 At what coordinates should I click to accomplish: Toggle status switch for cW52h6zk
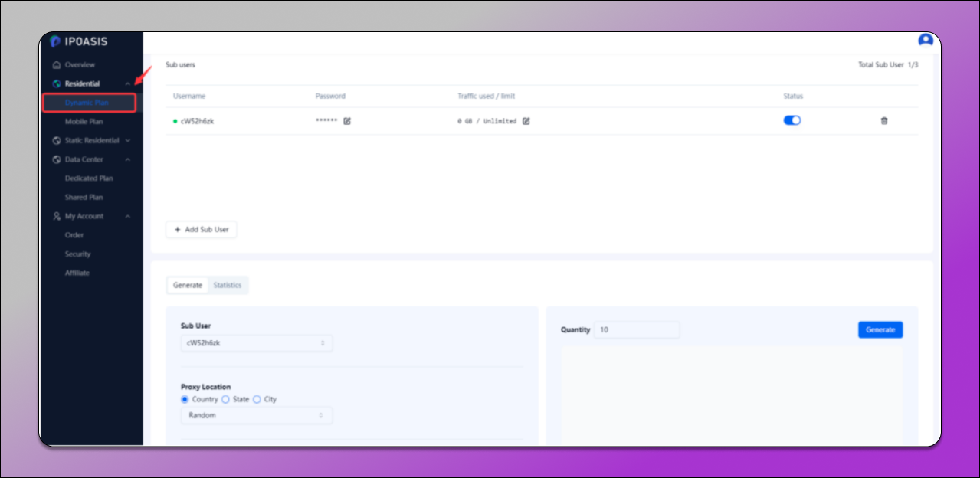tap(792, 120)
